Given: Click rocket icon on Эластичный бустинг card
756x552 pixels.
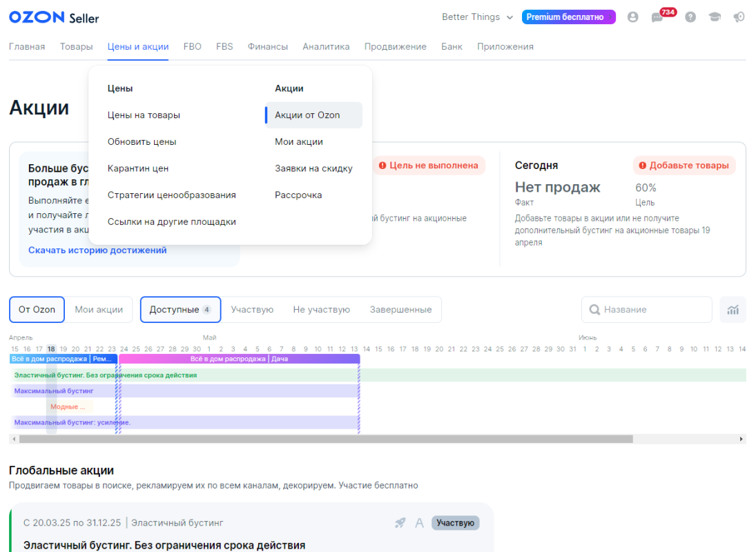Looking at the screenshot, I should tap(400, 522).
